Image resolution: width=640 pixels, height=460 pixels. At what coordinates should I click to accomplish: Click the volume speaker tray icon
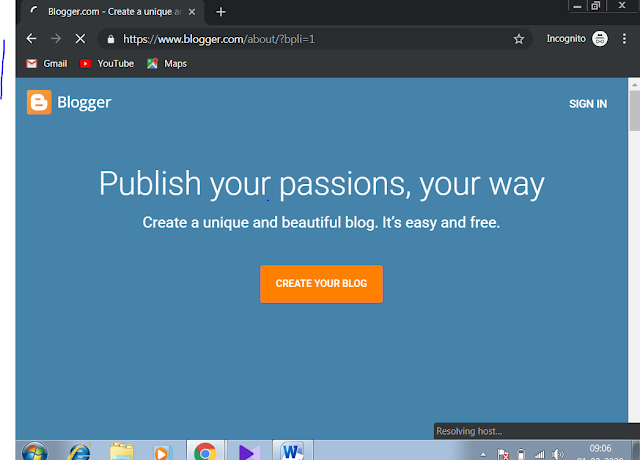(558, 454)
